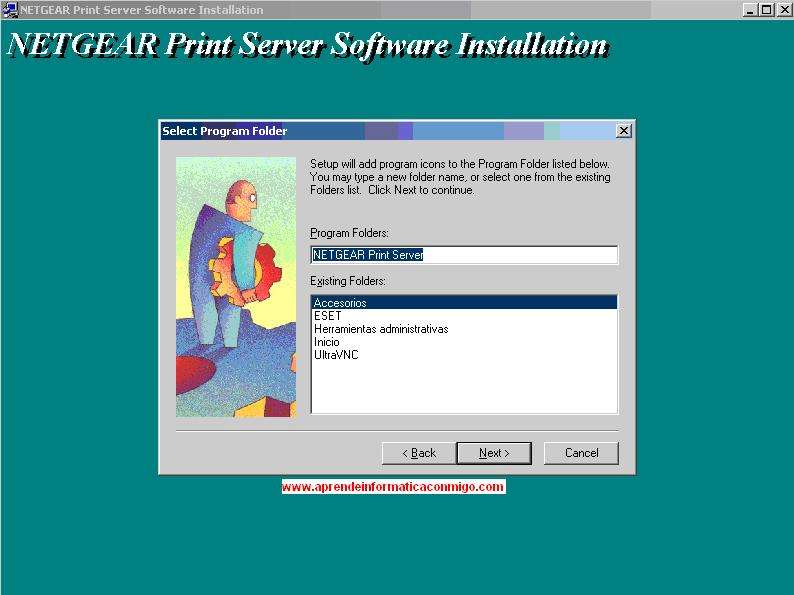
Task: Click the NETGEAR installer title bar icon
Action: (10, 10)
